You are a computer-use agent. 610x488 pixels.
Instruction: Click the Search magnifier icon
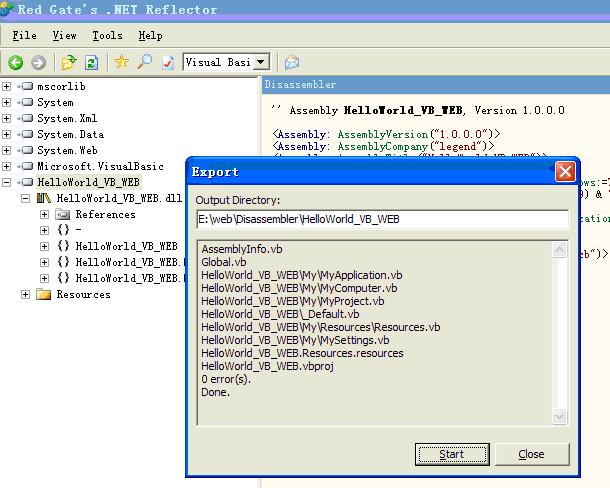pos(145,62)
